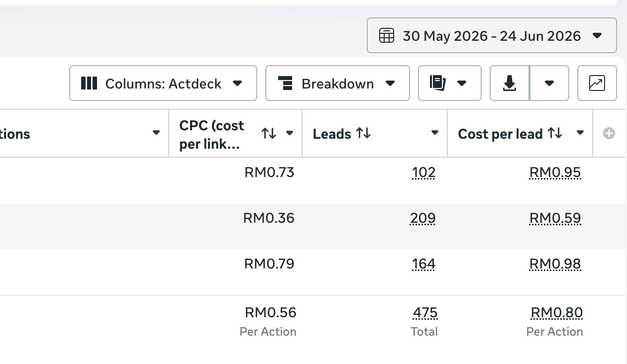Open the Breakdown dropdown

pyautogui.click(x=337, y=83)
